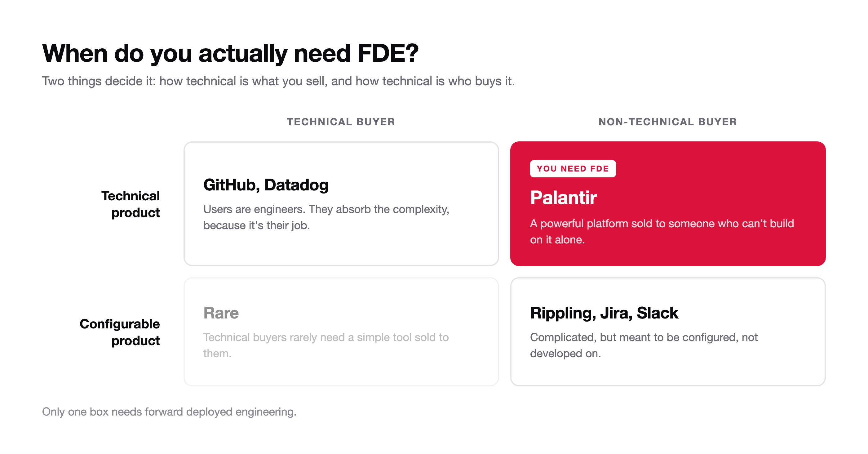Screen dimensions: 868x454
Task: Select the 'GitHub, Datadog' heading
Action: pyautogui.click(x=266, y=185)
